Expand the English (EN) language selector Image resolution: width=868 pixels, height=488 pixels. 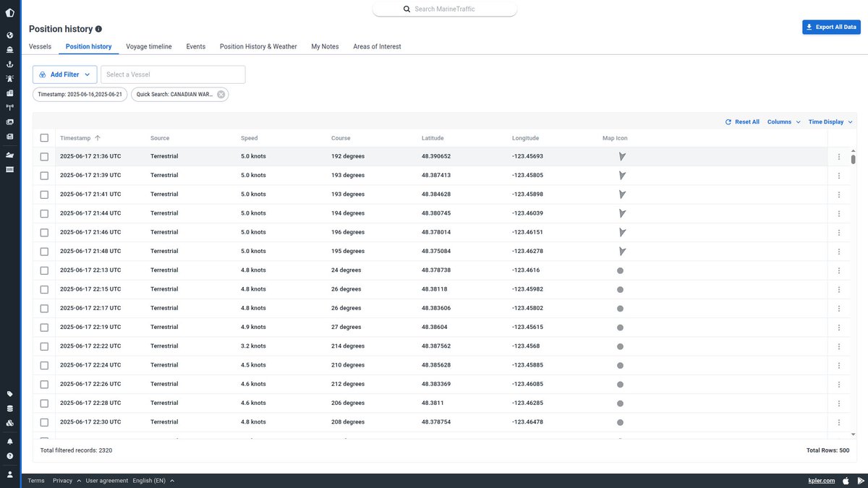coord(153,481)
